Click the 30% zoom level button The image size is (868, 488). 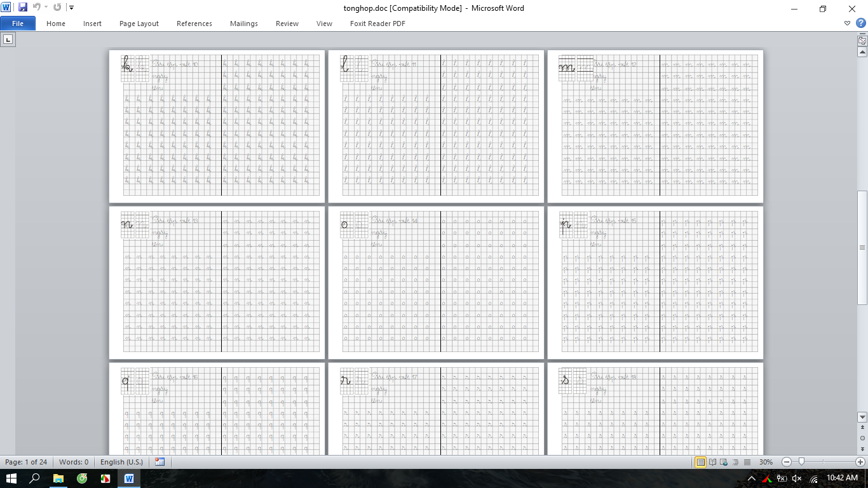tap(766, 462)
